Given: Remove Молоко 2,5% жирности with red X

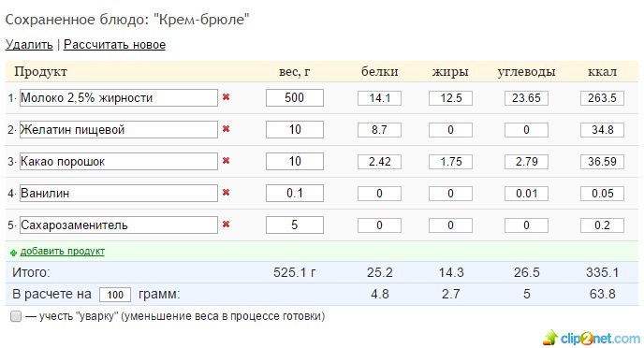Looking at the screenshot, I should pyautogui.click(x=226, y=97).
